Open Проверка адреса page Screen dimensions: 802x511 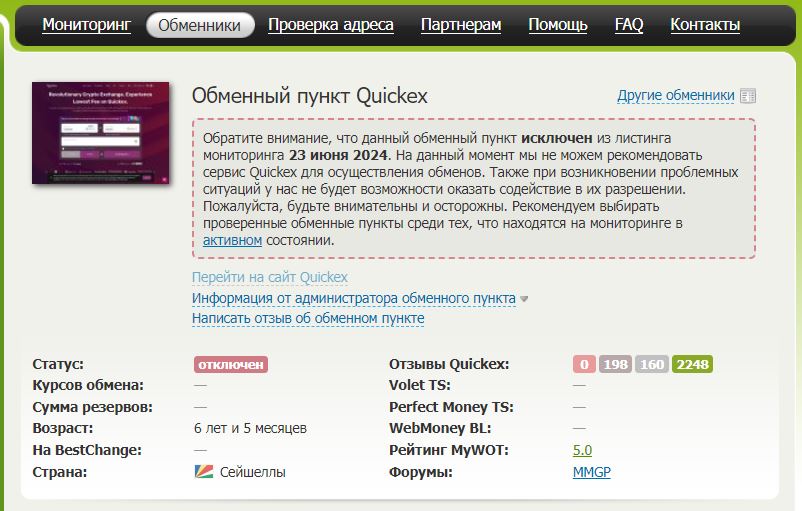click(x=331, y=25)
